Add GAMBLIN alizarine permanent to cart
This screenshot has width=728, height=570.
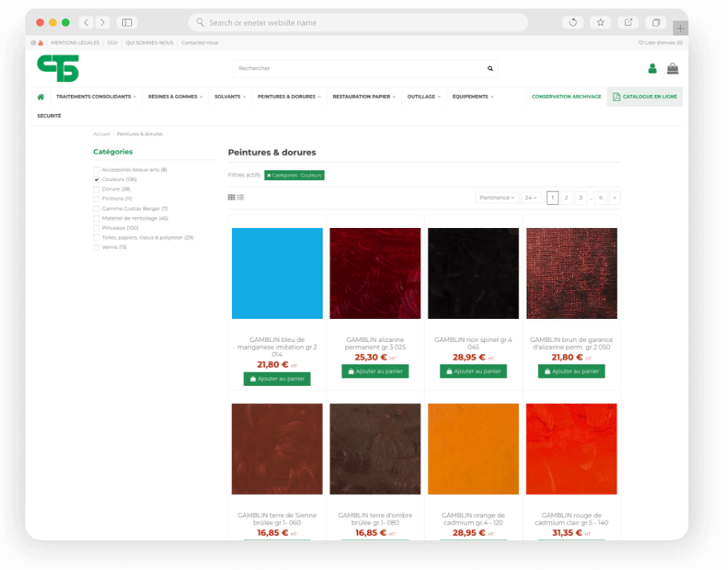pyautogui.click(x=375, y=372)
